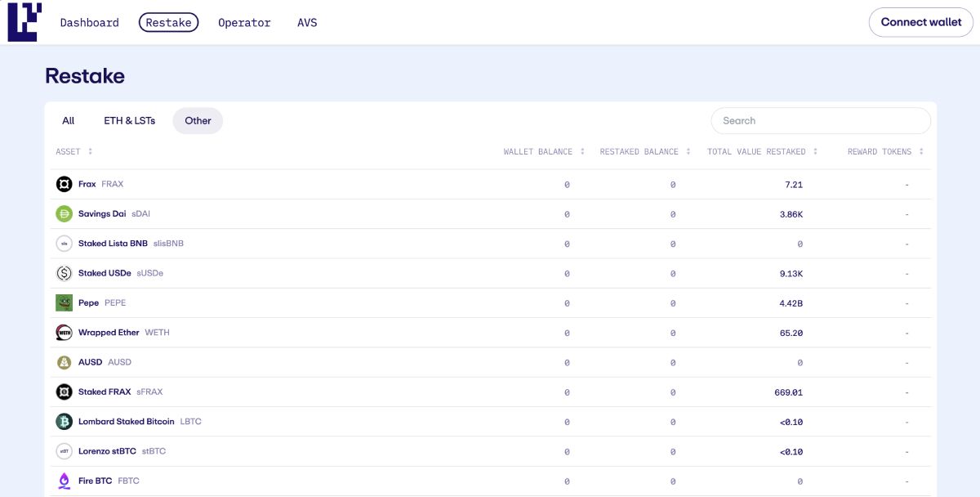Sort table by the Asset column arrows

pos(90,152)
